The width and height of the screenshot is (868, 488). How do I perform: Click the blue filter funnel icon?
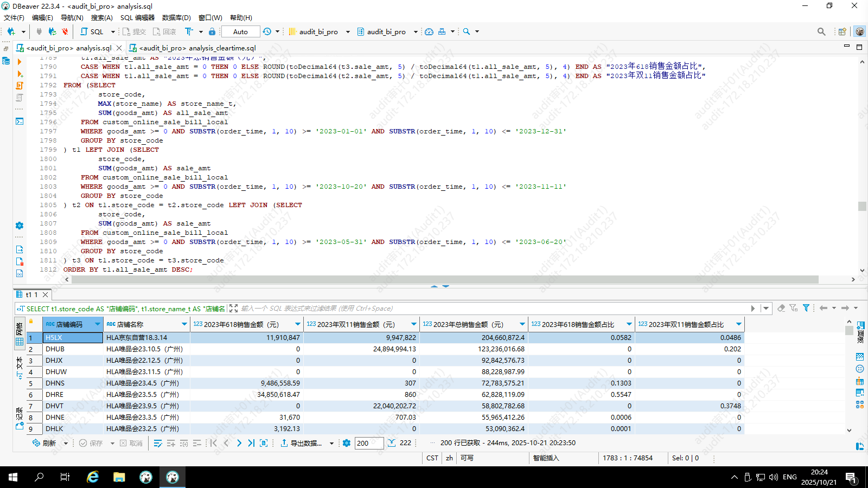[x=806, y=308]
